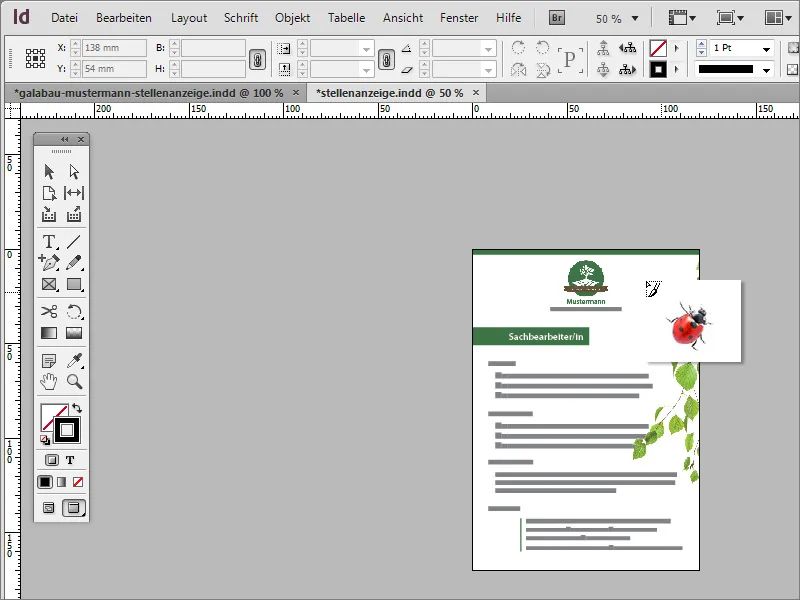Apply solid color to selection

(x=45, y=482)
